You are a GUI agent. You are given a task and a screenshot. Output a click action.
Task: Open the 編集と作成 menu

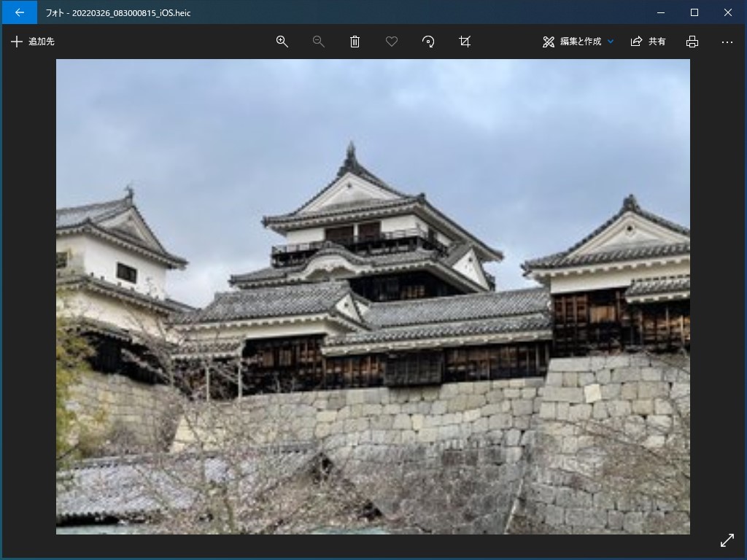click(583, 42)
